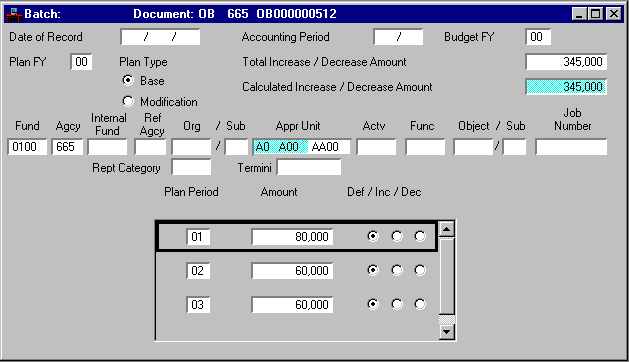The height and width of the screenshot is (362, 629).
Task: Click the Accounting Period field
Action: click(398, 37)
